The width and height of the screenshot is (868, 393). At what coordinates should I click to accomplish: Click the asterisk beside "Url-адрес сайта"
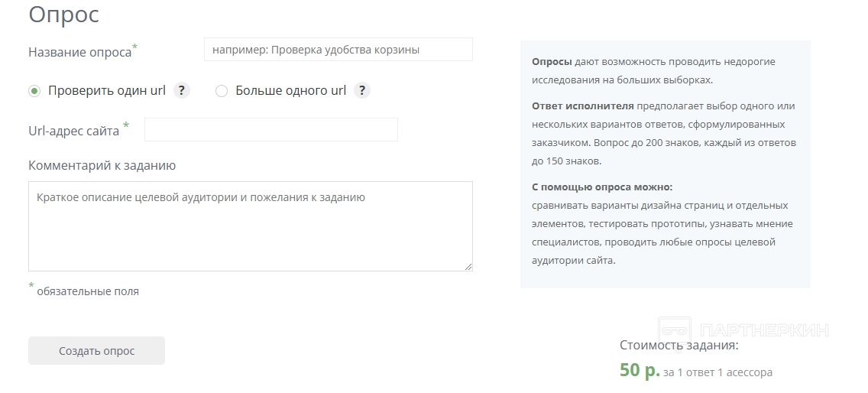[126, 125]
